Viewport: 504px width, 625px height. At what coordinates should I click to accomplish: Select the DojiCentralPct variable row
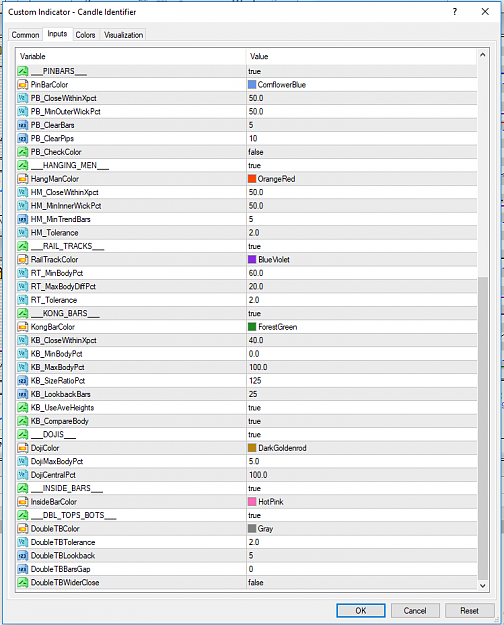pyautogui.click(x=246, y=475)
